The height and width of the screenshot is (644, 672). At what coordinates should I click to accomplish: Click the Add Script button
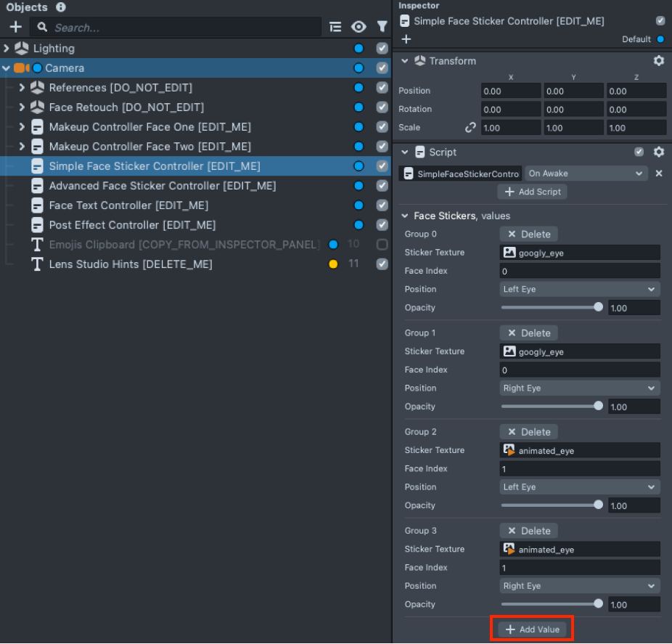(x=532, y=192)
